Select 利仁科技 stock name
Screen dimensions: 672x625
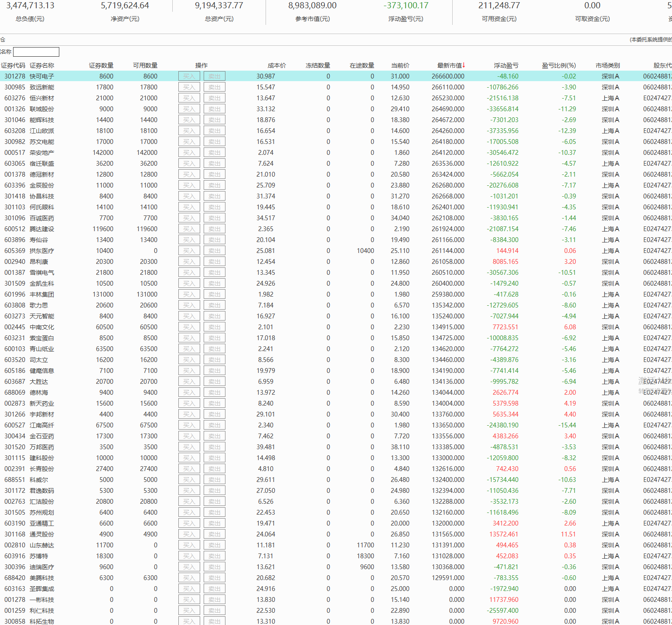[42, 611]
